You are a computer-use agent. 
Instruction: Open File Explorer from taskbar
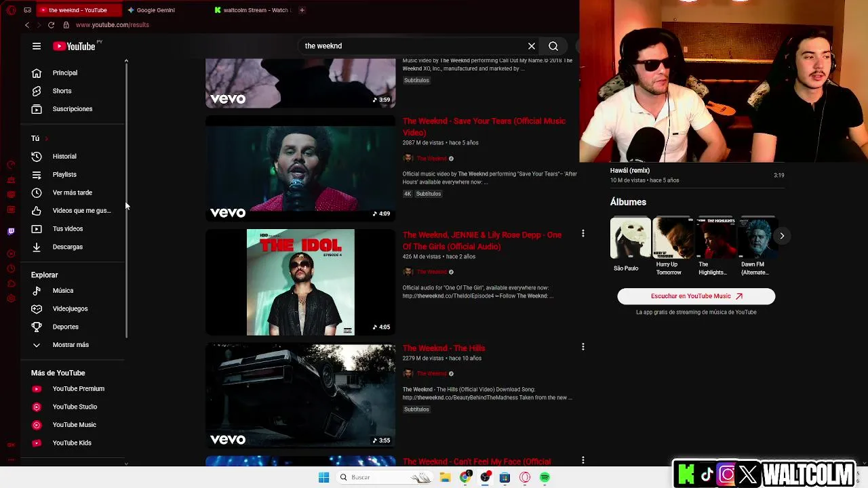pyautogui.click(x=445, y=477)
